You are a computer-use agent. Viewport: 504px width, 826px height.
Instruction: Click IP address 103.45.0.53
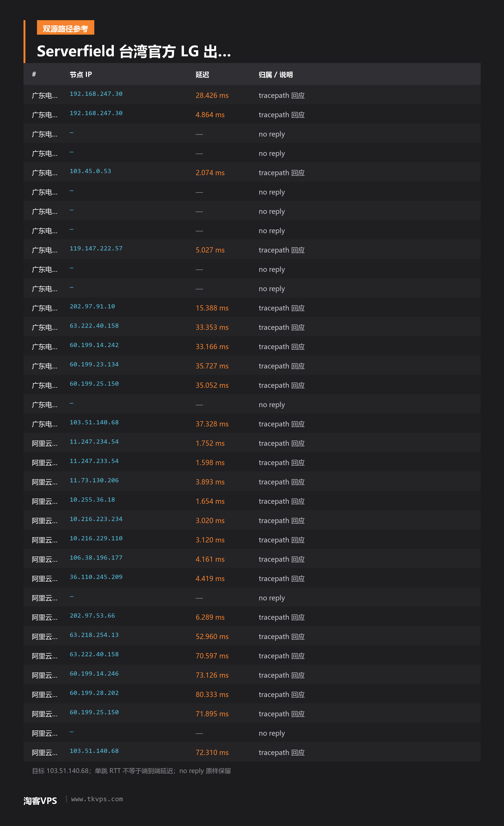pos(91,171)
